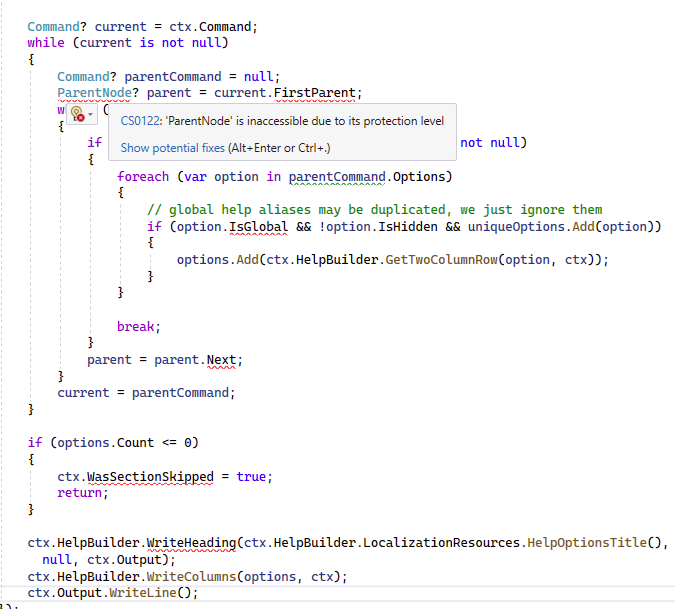Image resolution: width=675 pixels, height=609 pixels.
Task: Click 'IsGlobal' in the if condition
Action: click(x=258, y=227)
